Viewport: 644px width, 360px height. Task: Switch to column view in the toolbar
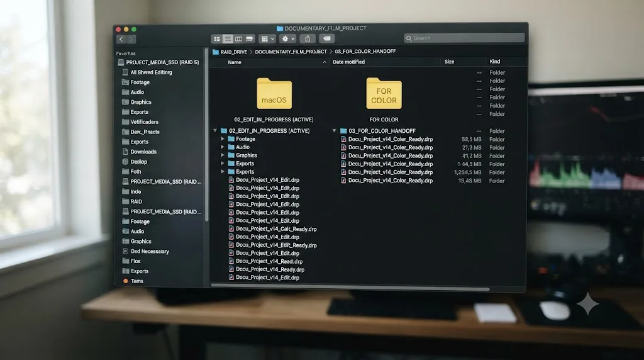238,38
